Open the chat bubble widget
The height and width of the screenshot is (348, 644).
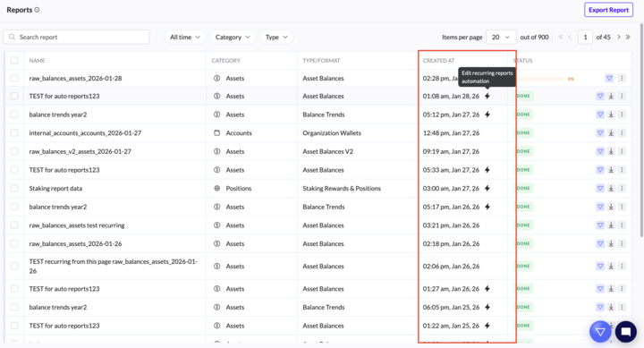tap(626, 332)
